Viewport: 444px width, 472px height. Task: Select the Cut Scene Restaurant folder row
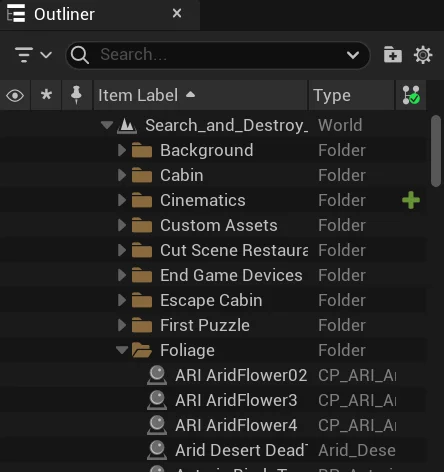pos(213,250)
